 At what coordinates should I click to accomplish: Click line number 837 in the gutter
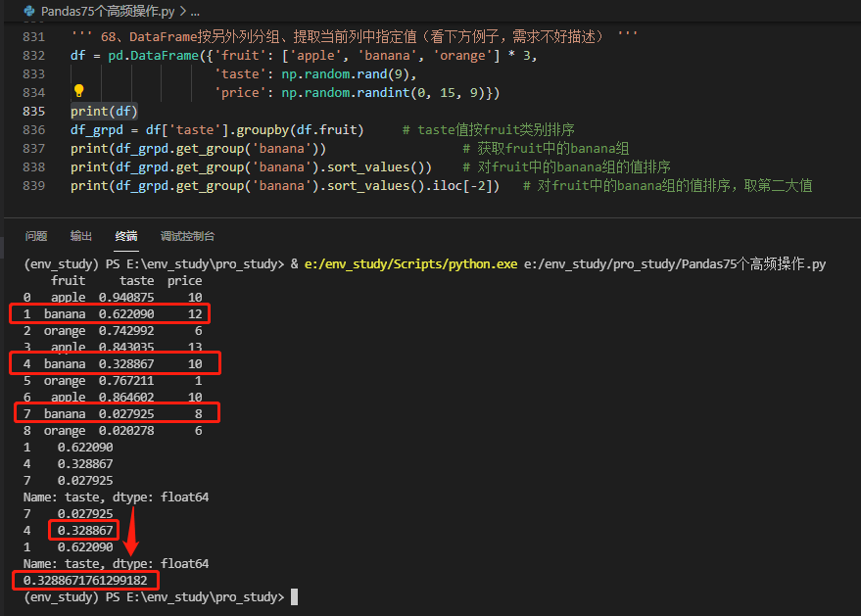[34, 149]
